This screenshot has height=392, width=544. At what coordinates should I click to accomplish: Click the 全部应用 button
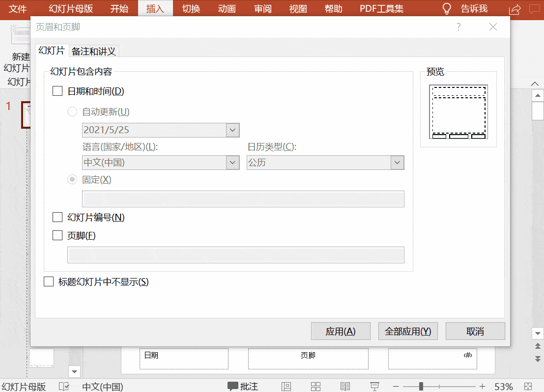coord(407,331)
